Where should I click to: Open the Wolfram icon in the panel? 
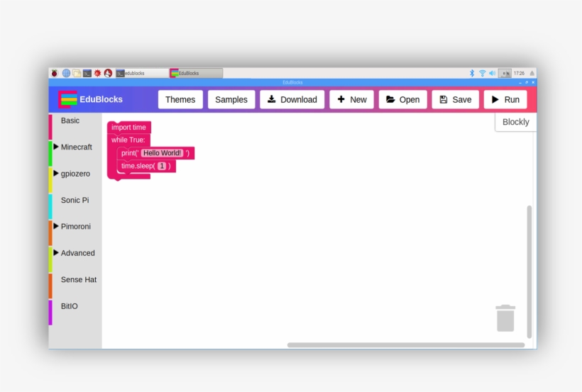pos(108,73)
